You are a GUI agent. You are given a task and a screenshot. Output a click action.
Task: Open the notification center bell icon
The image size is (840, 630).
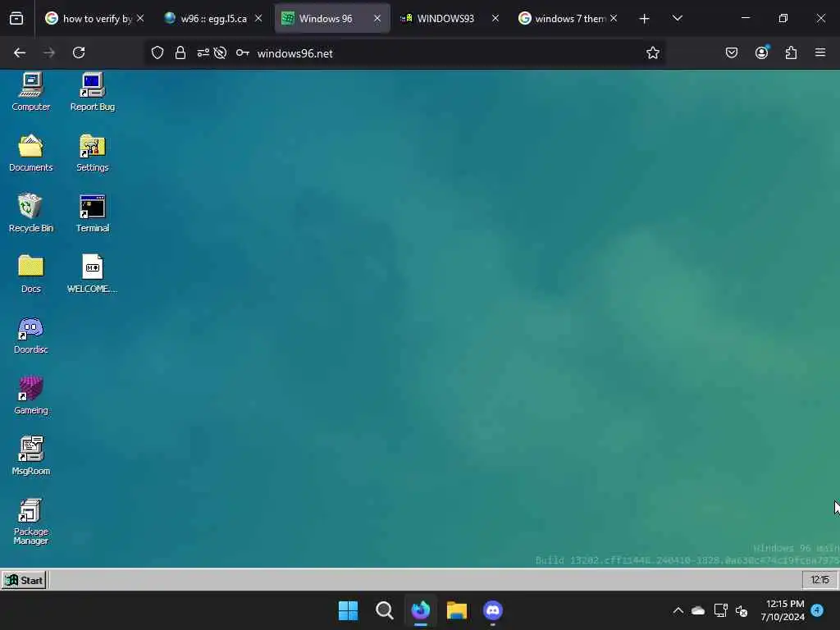817,610
